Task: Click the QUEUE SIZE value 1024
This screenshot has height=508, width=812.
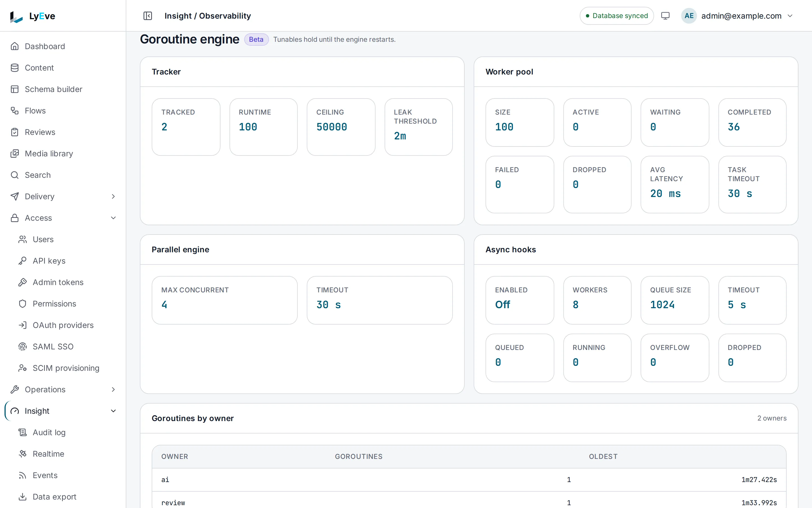Action: tap(662, 305)
